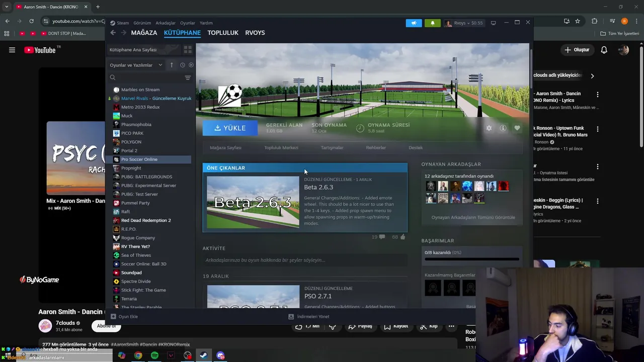Screen dimensions: 644x362
Task: Open the Arkadaşlar menu
Action: click(x=166, y=23)
